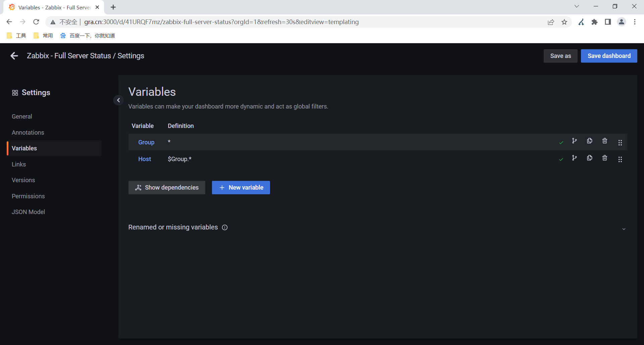Click the address bar URL
The image size is (644, 345).
point(221,22)
